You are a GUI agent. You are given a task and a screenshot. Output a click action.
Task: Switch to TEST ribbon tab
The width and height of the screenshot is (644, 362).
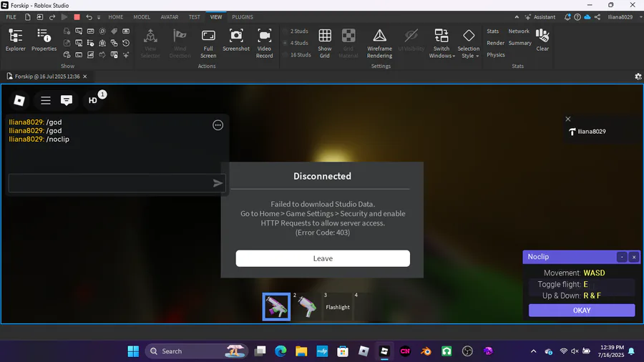194,17
